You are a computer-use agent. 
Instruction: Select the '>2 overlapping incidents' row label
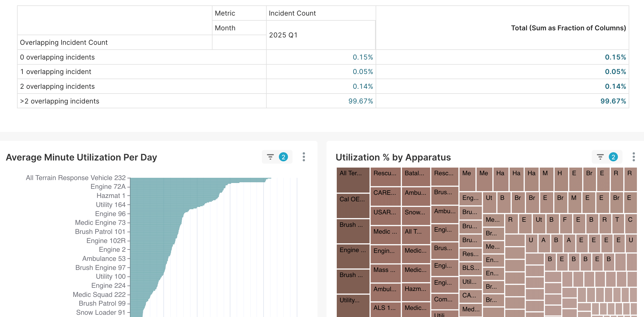(x=60, y=101)
